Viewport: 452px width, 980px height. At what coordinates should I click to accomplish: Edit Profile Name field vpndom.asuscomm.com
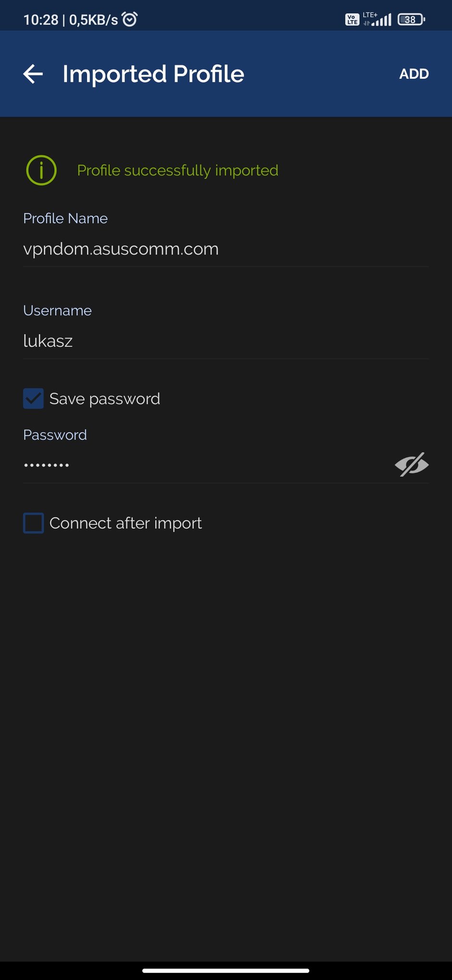(226, 249)
